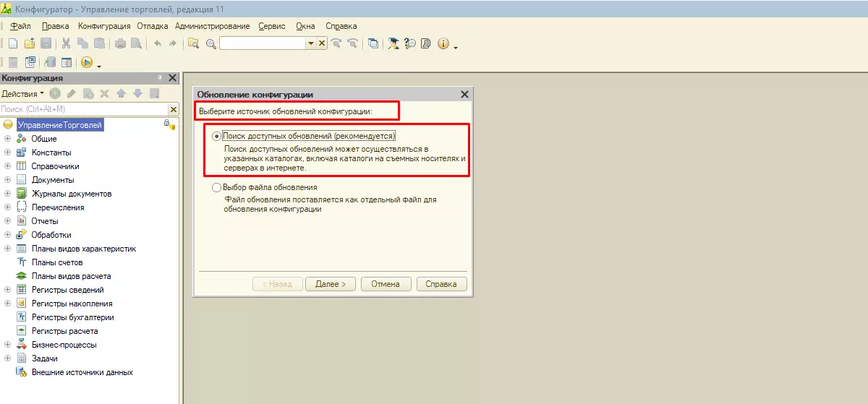
Task: Click the magnifier Find icon in toolbar
Action: pos(211,43)
